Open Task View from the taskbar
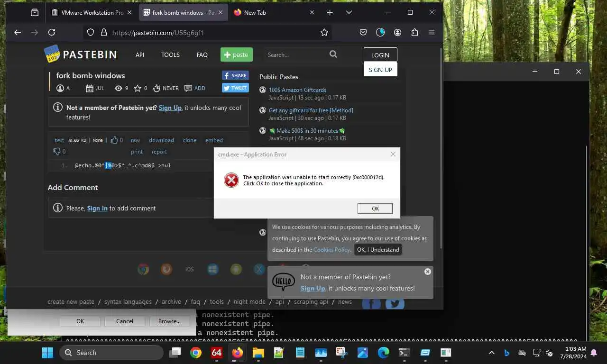Image resolution: width=607 pixels, height=364 pixels. tap(175, 353)
